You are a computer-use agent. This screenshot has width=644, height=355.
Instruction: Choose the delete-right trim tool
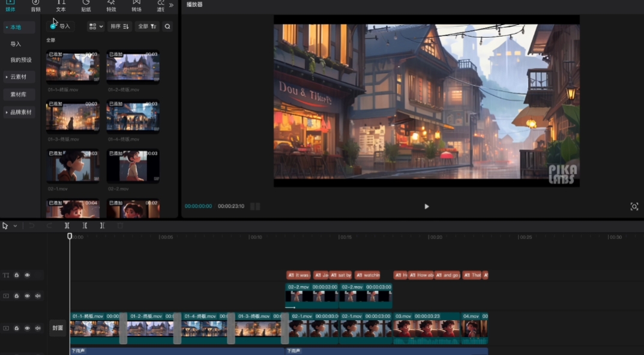102,225
